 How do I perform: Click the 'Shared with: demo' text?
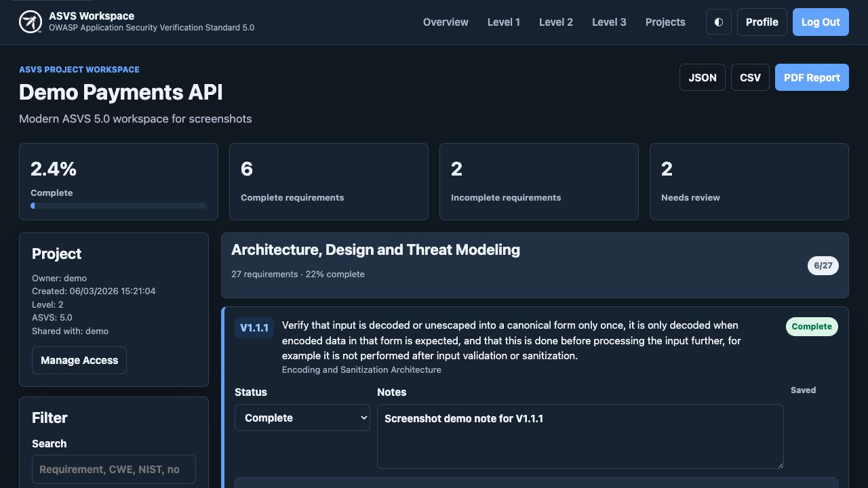pyautogui.click(x=70, y=331)
